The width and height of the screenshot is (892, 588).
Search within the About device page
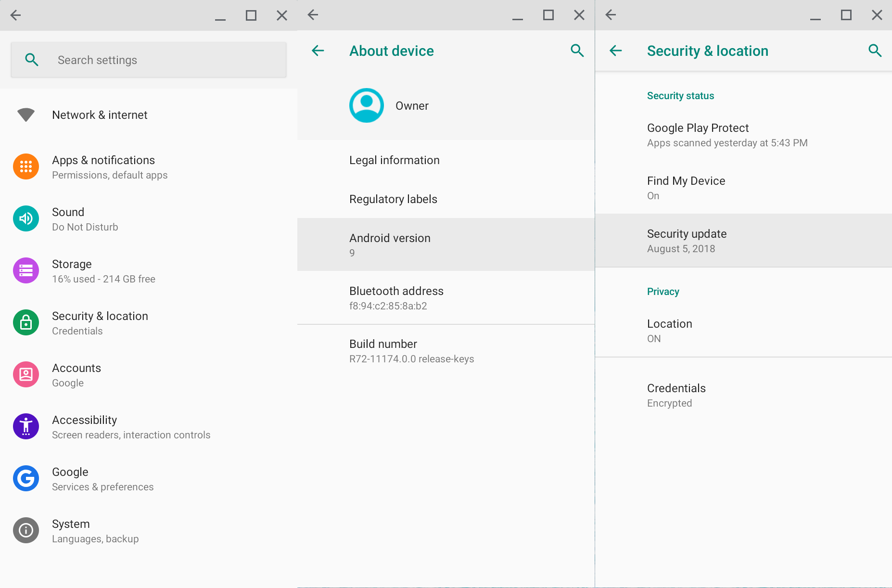click(577, 51)
